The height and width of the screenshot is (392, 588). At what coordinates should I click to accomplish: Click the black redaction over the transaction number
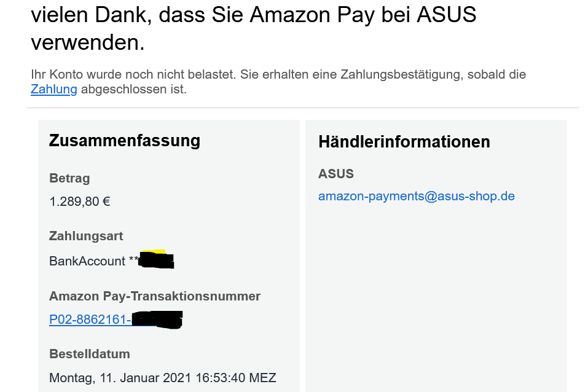coord(157,319)
